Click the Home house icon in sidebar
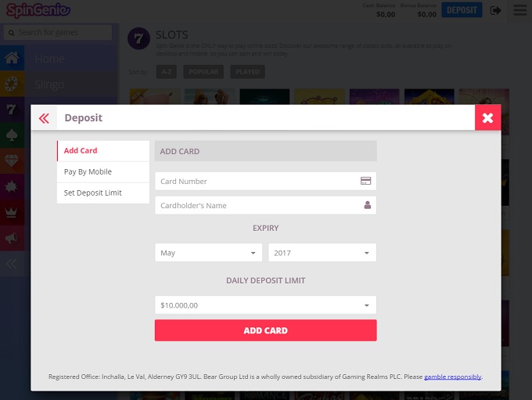Viewport: 532px width, 400px height. pos(12,59)
